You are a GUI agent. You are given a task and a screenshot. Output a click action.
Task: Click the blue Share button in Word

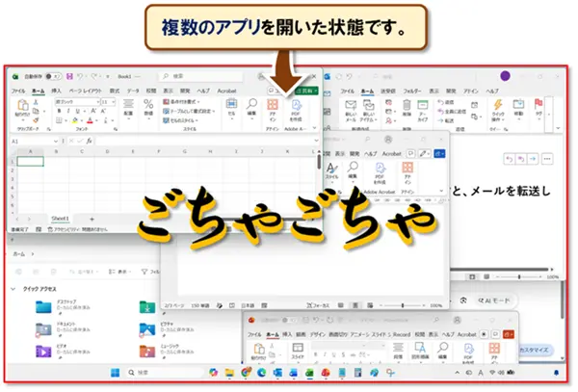point(439,154)
